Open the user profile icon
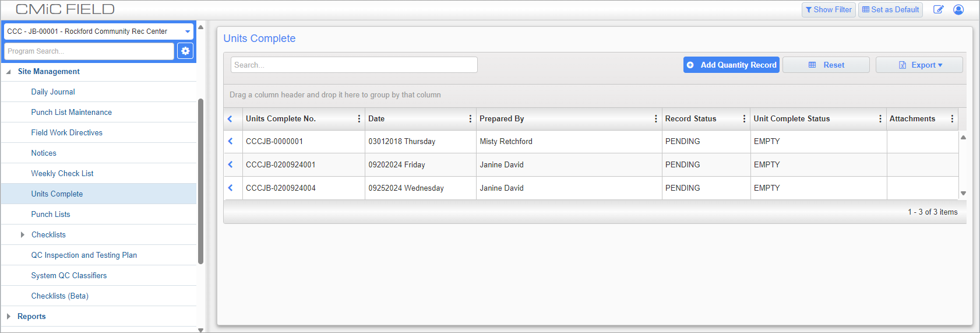Image resolution: width=980 pixels, height=333 pixels. pyautogui.click(x=958, y=10)
